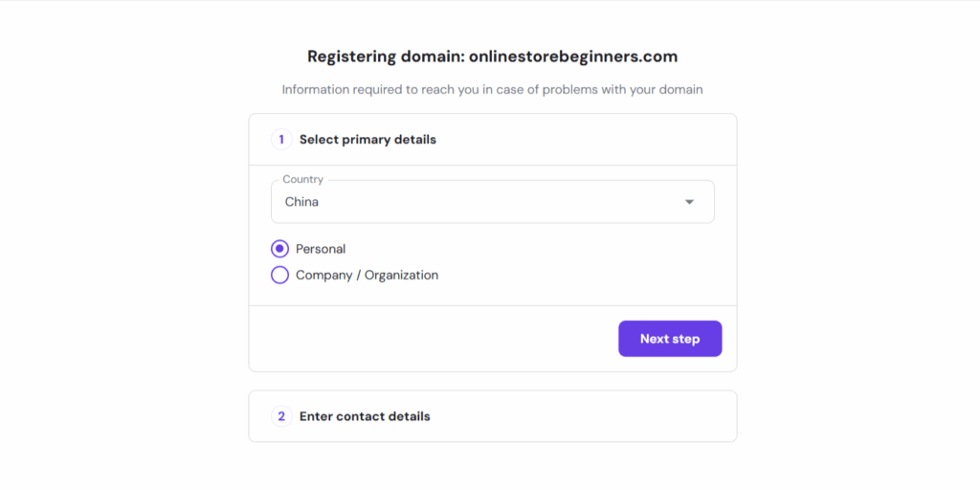Click the "Company / Organization" label text
Image resolution: width=980 pixels, height=490 pixels.
[367, 276]
